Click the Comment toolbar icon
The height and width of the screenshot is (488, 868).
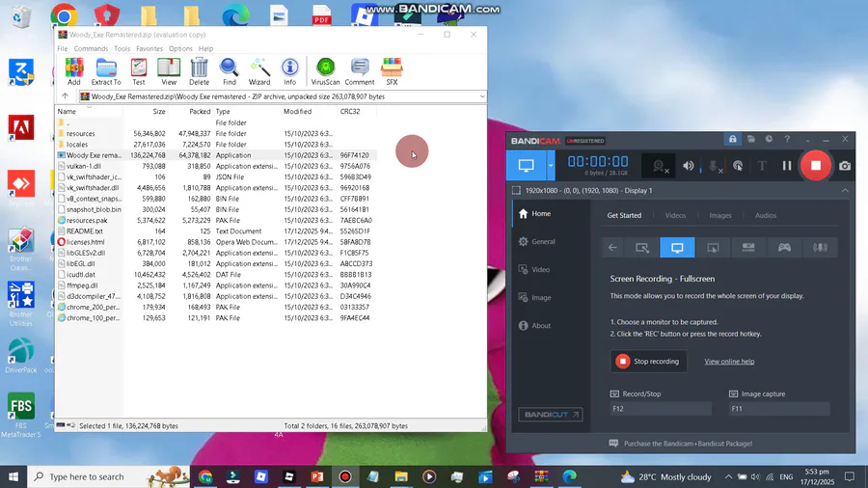coord(360,71)
